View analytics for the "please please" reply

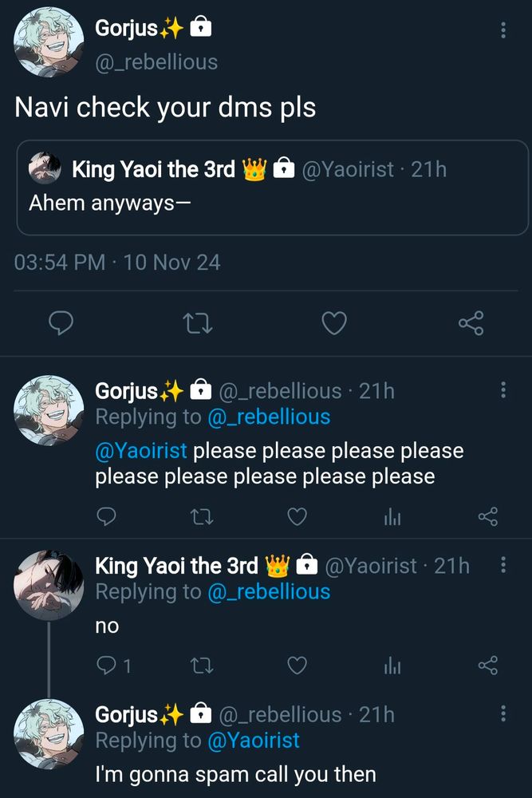tap(392, 517)
